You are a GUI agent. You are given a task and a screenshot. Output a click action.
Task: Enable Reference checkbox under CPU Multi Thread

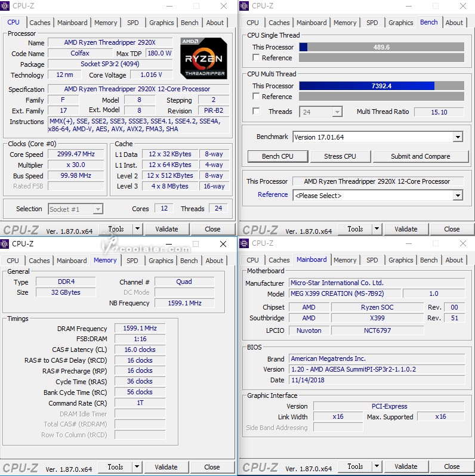tap(256, 97)
